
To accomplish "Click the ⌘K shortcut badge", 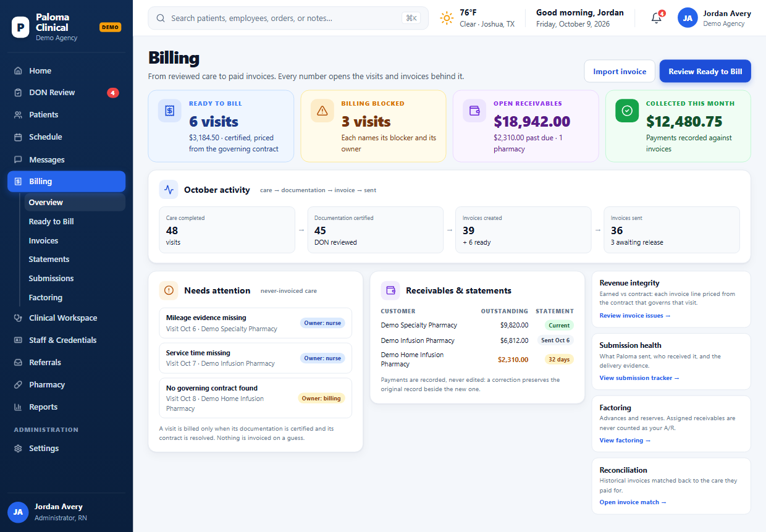I will (411, 19).
